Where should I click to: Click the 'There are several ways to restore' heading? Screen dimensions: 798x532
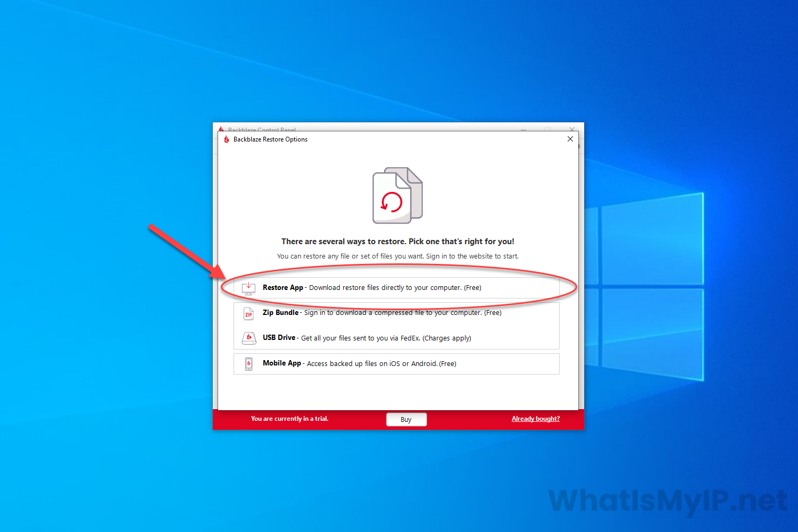pyautogui.click(x=398, y=242)
